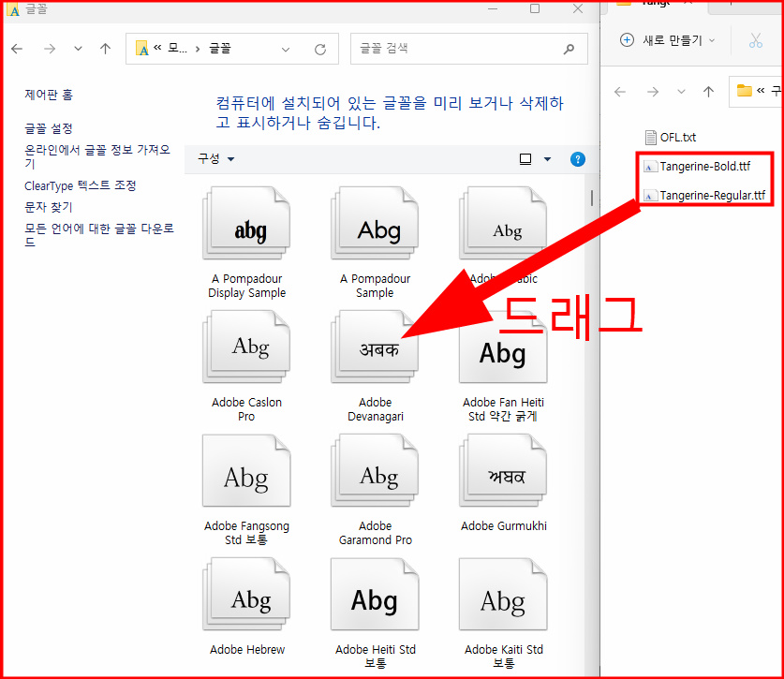784x679 pixels.
Task: Refresh the Fonts folder view
Action: click(320, 49)
